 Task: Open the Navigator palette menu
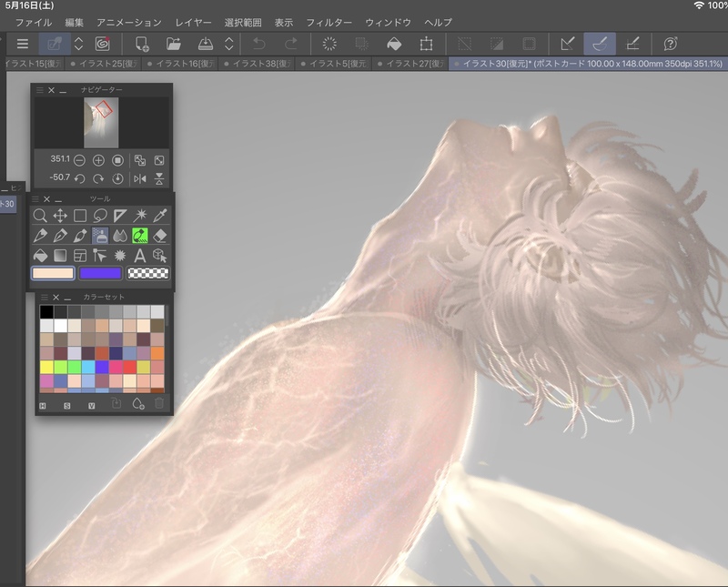(x=40, y=90)
